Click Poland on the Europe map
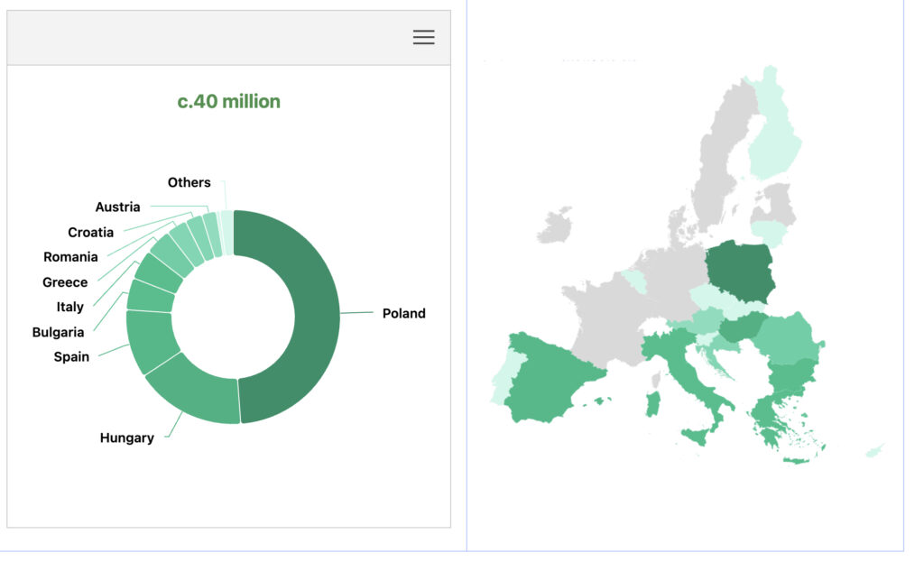Viewport: 924px width, 571px height. point(738,272)
